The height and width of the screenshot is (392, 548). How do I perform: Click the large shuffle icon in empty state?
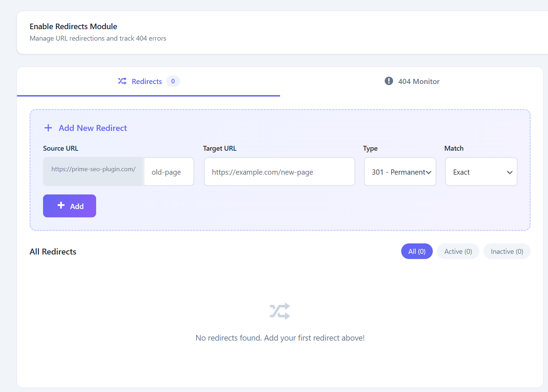tap(280, 311)
